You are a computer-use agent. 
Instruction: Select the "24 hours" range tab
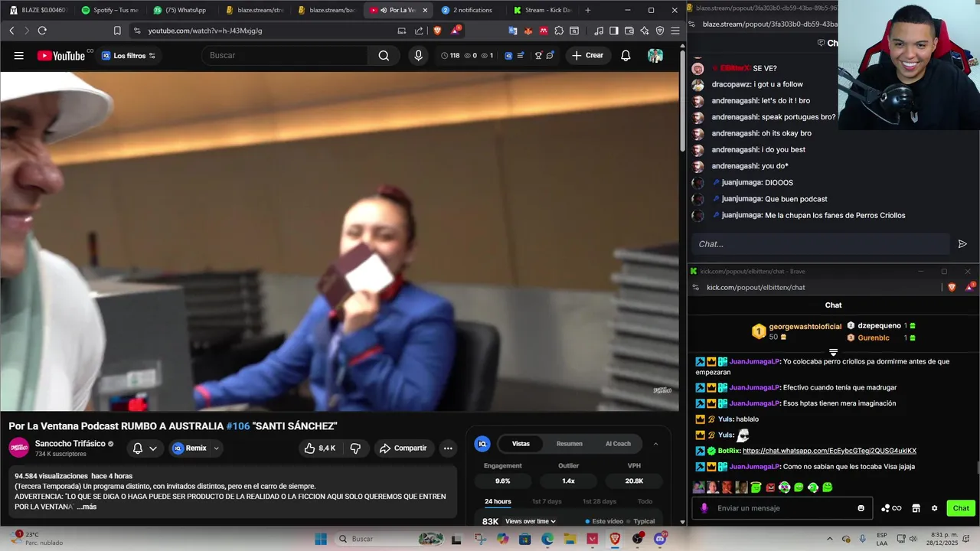[498, 501]
